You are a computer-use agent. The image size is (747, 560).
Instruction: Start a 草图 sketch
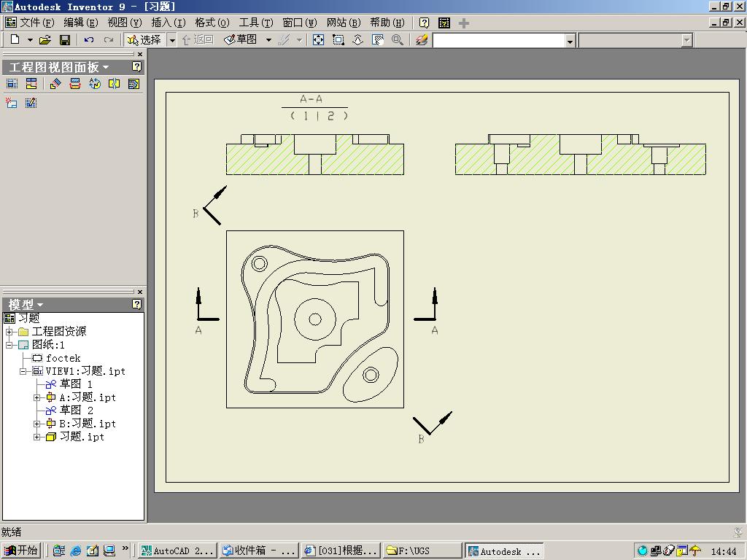click(x=241, y=39)
